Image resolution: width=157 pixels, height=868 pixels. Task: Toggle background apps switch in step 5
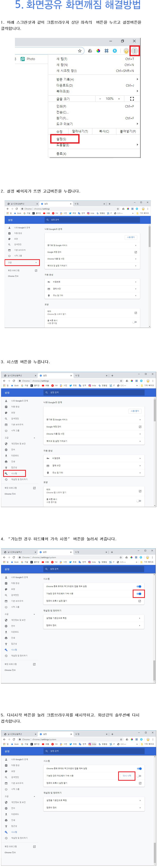139,768
